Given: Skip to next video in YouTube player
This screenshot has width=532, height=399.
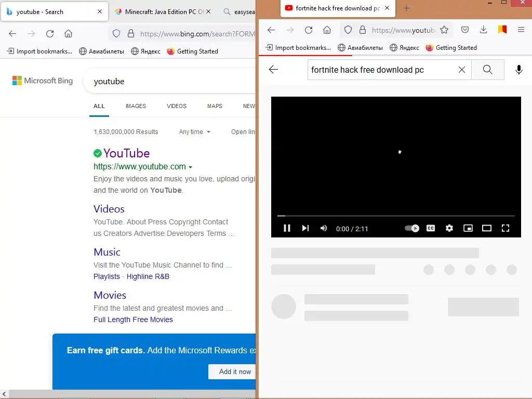Looking at the screenshot, I should (305, 229).
